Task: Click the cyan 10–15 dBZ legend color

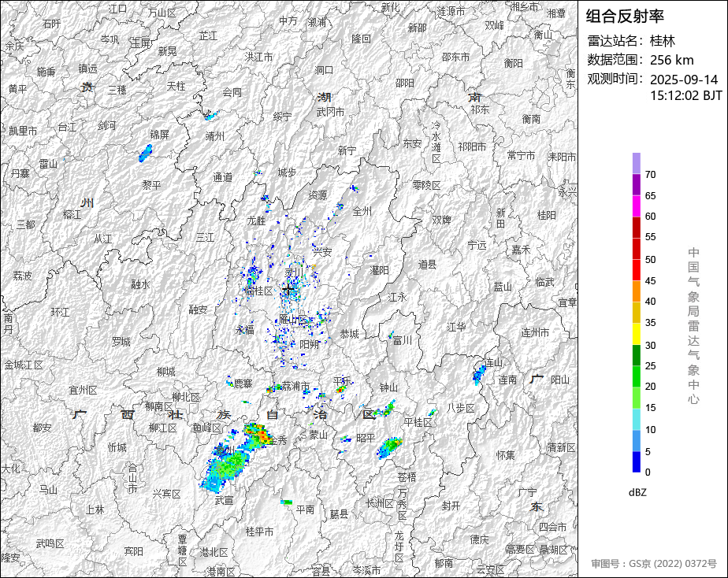Action: 637,420
